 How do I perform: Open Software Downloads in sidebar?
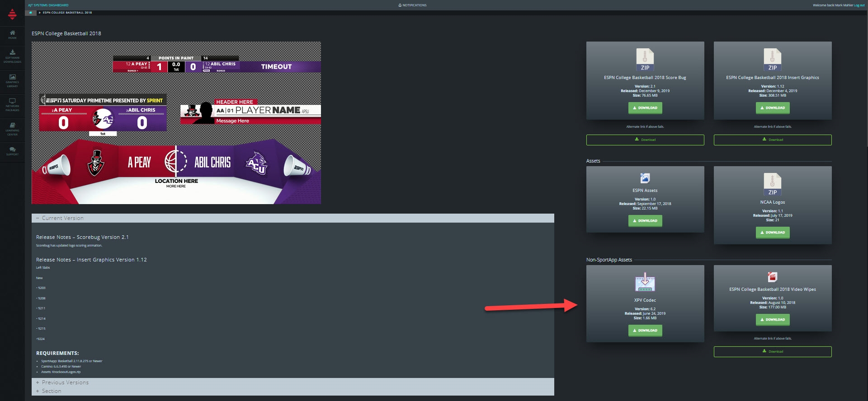(x=12, y=56)
